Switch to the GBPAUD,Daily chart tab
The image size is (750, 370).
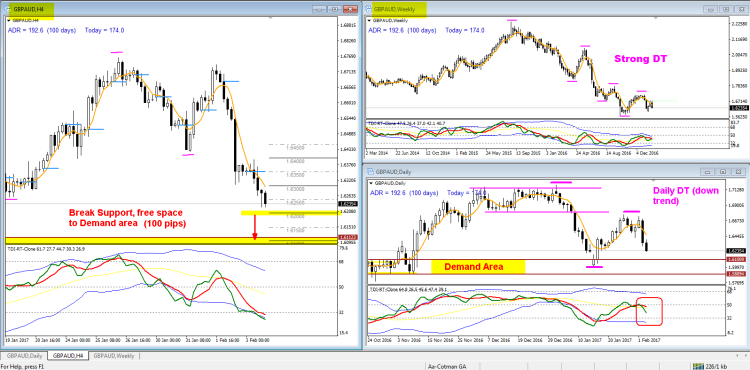24,356
